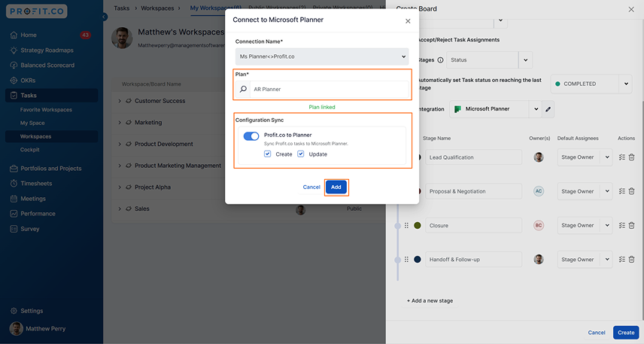Select Tasks in the sidebar
The height and width of the screenshot is (344, 644).
point(51,96)
